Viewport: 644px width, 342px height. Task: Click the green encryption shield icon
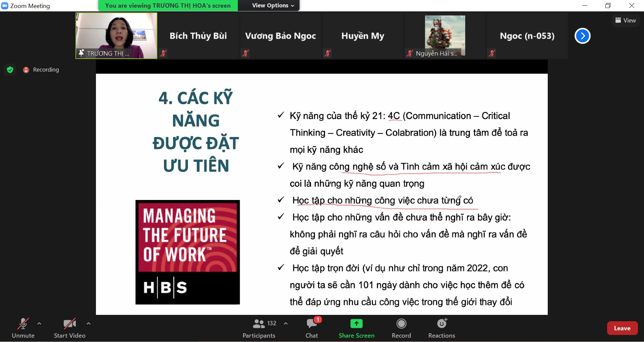click(10, 70)
